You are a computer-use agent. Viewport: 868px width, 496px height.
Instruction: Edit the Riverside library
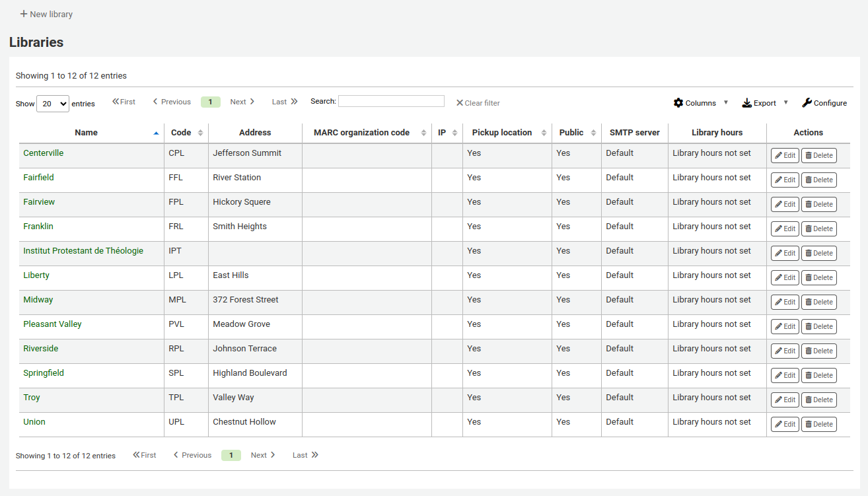click(785, 351)
